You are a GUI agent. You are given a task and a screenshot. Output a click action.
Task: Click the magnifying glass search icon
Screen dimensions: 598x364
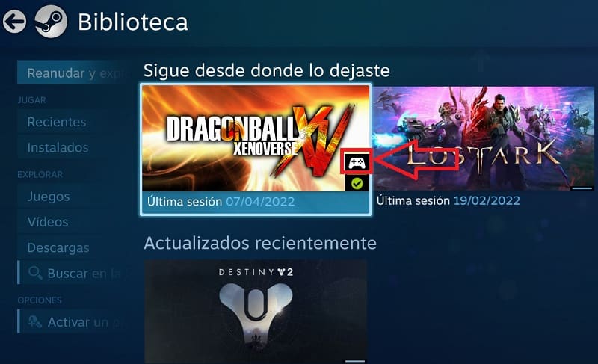click(x=35, y=273)
